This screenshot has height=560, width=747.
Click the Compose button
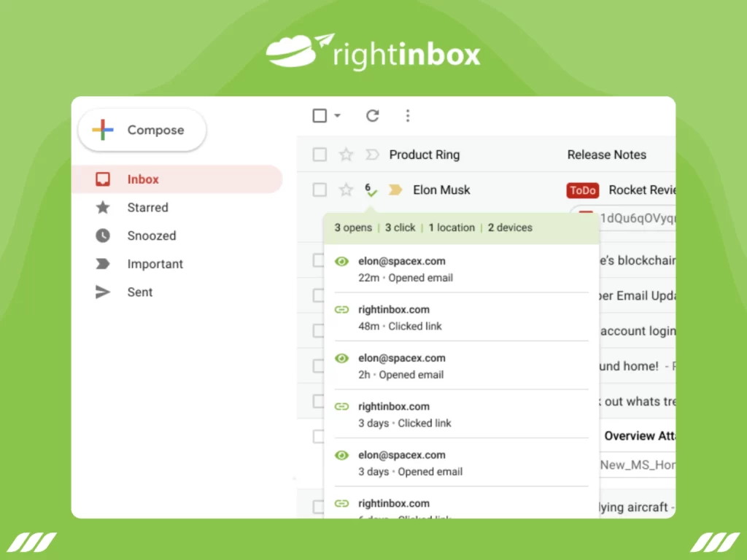click(142, 130)
